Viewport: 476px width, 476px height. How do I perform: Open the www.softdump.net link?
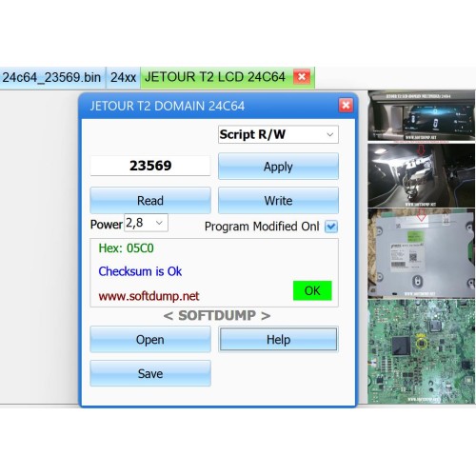coord(149,296)
